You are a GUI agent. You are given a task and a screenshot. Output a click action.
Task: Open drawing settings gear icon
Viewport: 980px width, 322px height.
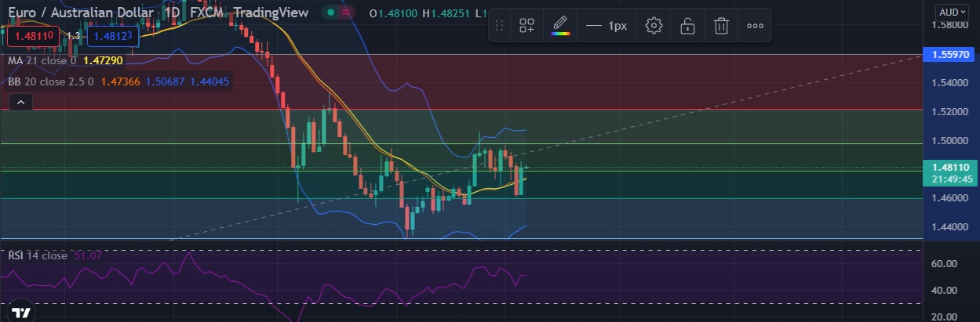(x=654, y=26)
